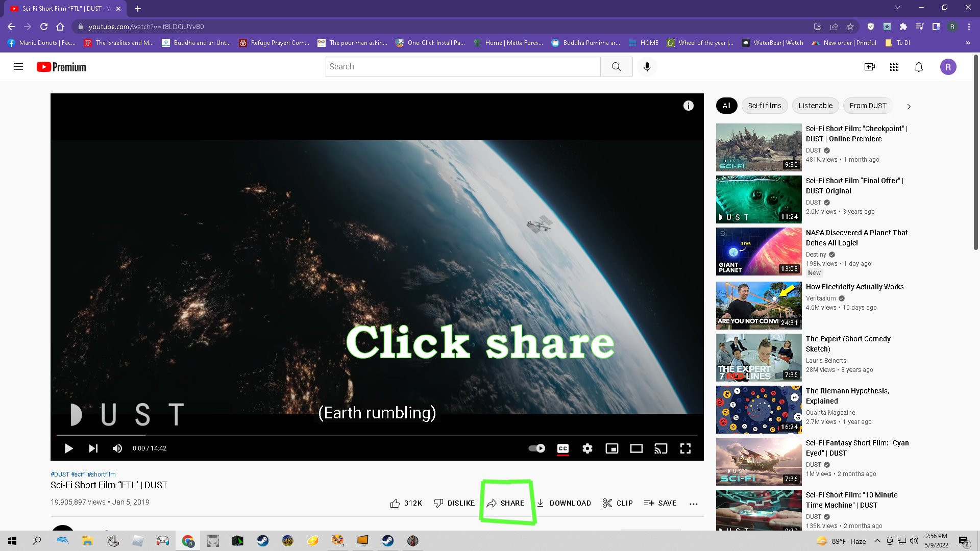This screenshot has width=980, height=551.
Task: Open the 10 Minute Time Machine video
Action: pos(851,500)
